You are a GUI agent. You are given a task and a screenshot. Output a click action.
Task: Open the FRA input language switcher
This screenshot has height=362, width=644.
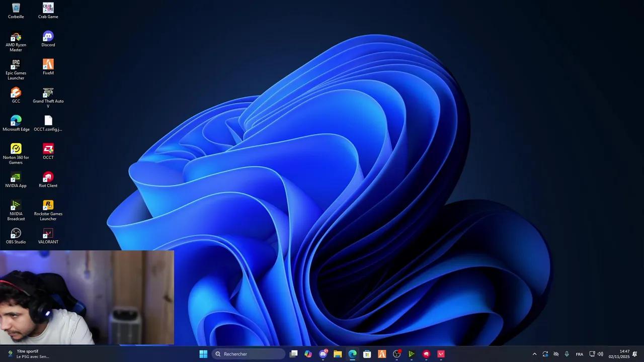pyautogui.click(x=579, y=354)
